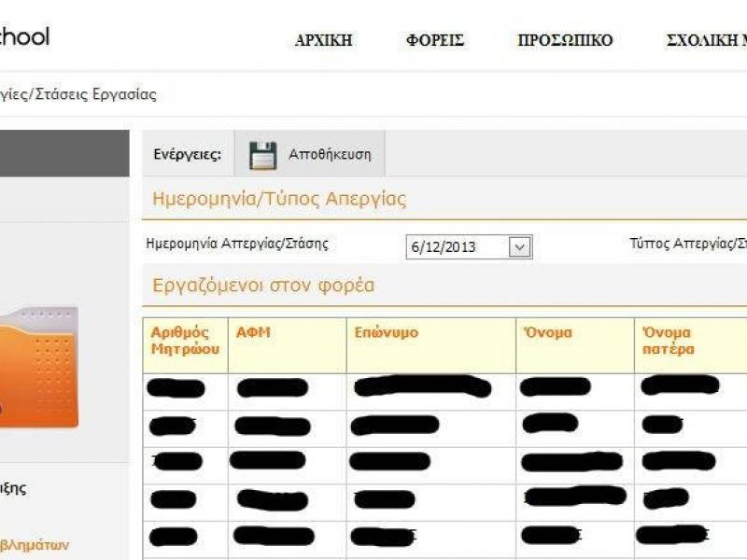The height and width of the screenshot is (560, 747).
Task: Open the ΦΟΡΕΙΣ menu
Action: (434, 40)
